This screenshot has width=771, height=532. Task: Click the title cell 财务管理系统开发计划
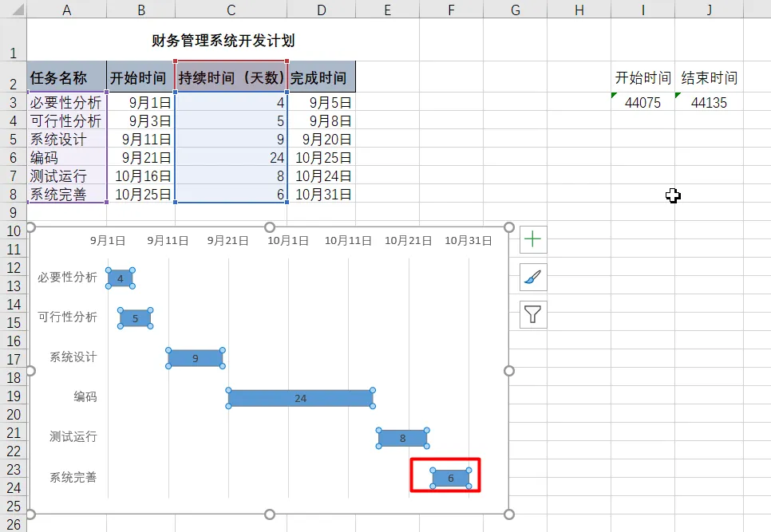point(223,41)
